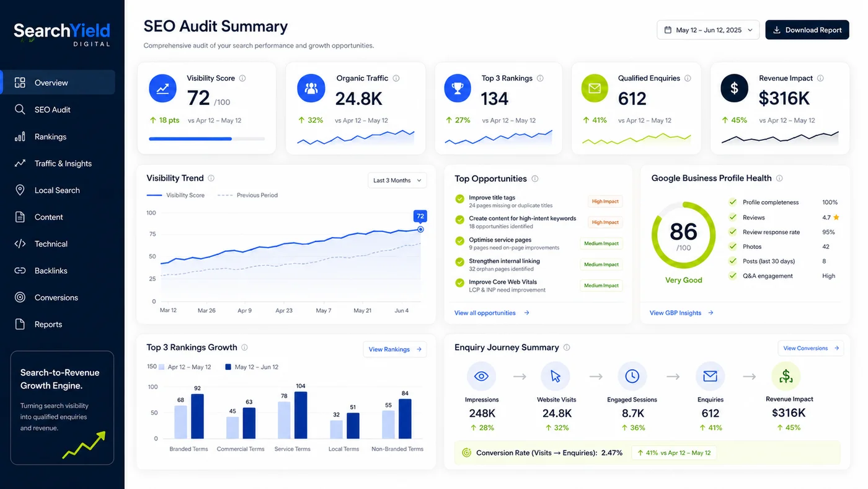
Task: Click the info icon beside Visibility Trend
Action: 211,178
